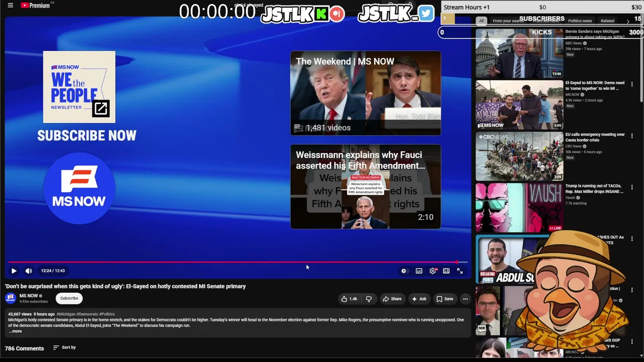Screen dimensions: 644x362
Task: Mute the video with the speaker icon
Action: (29, 271)
